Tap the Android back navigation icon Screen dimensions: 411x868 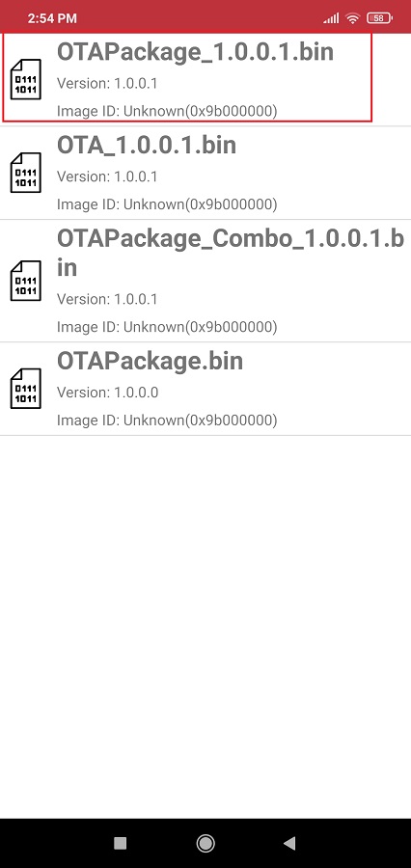point(289,843)
